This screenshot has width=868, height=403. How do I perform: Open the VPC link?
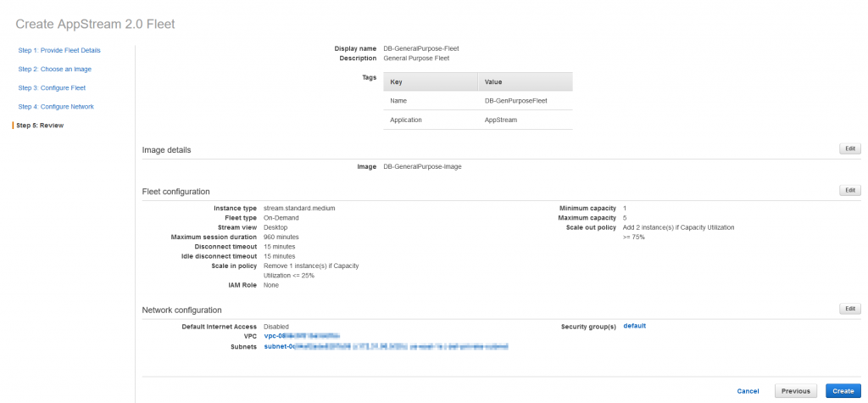[x=302, y=336]
